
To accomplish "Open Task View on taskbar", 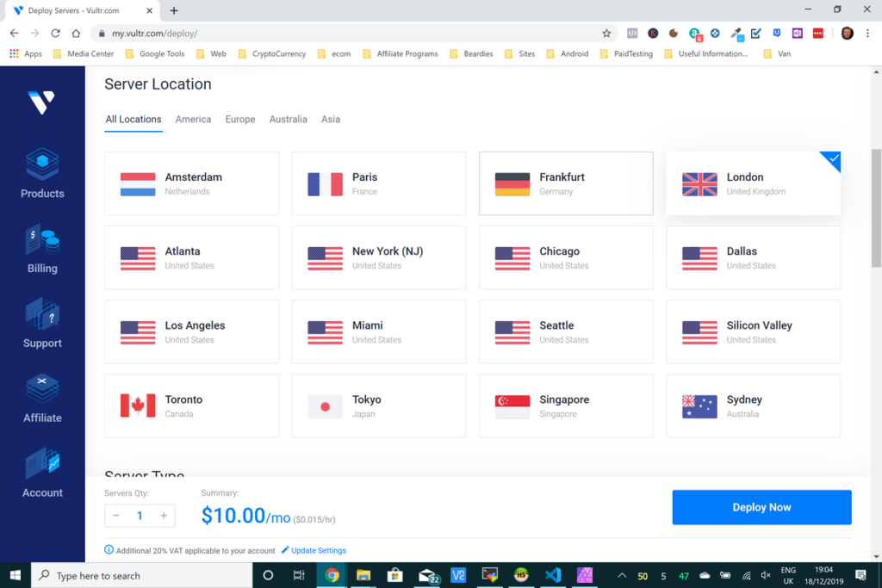I will click(x=299, y=575).
